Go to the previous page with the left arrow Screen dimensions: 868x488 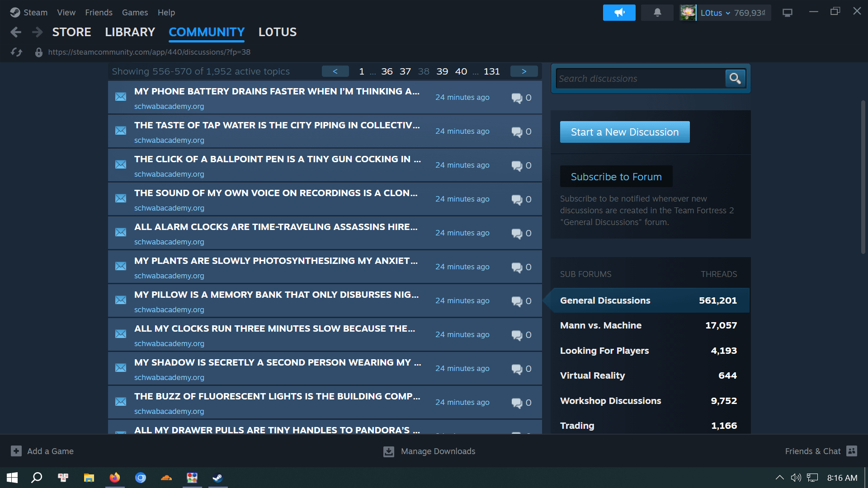(335, 71)
